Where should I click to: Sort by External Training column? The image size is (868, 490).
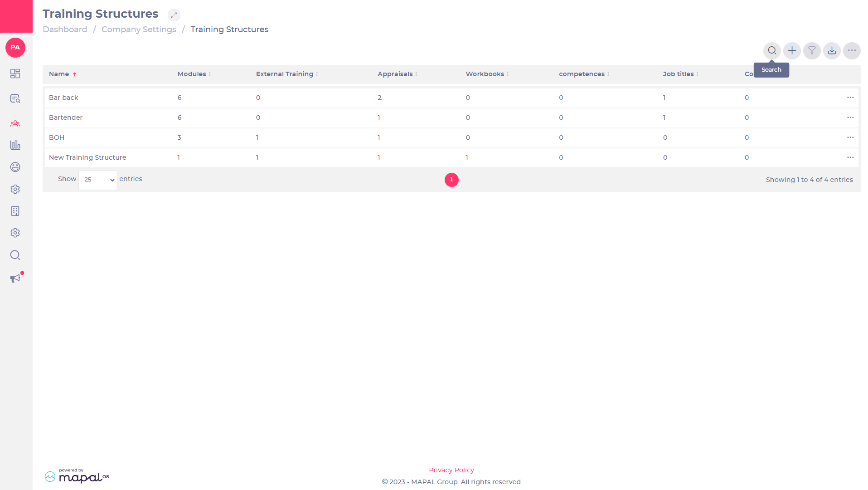point(287,74)
